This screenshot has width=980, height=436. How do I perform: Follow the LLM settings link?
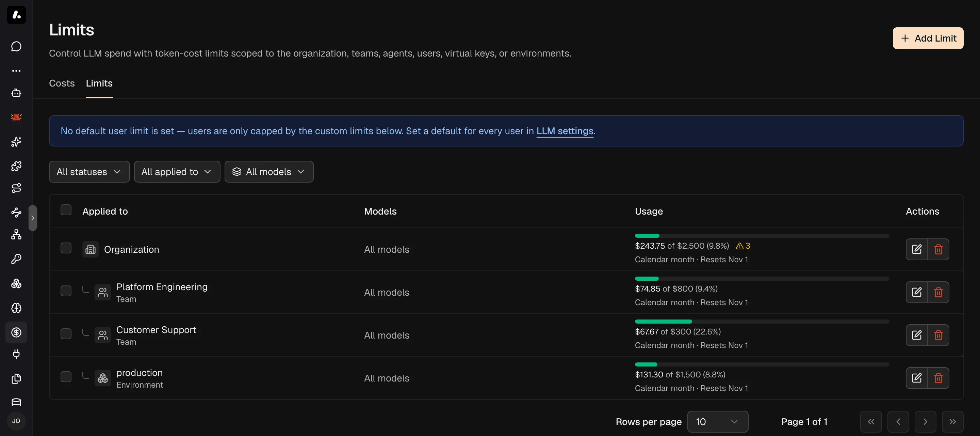point(565,131)
